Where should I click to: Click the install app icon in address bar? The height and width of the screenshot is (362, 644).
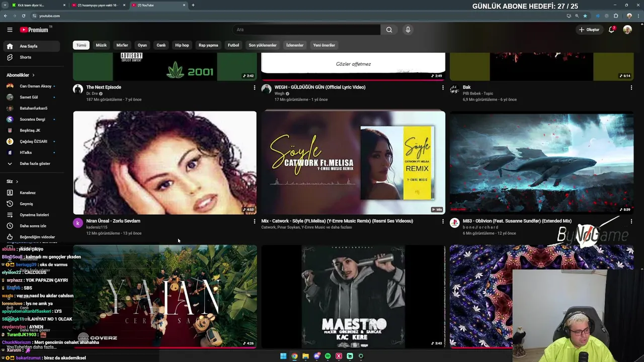tap(569, 16)
